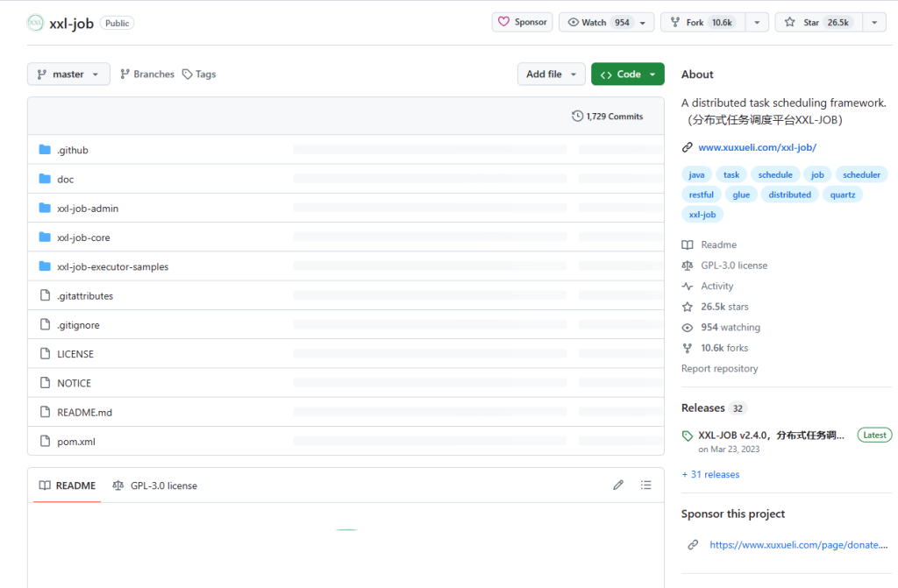This screenshot has height=588, width=898.
Task: Click Report repository link
Action: (x=719, y=368)
